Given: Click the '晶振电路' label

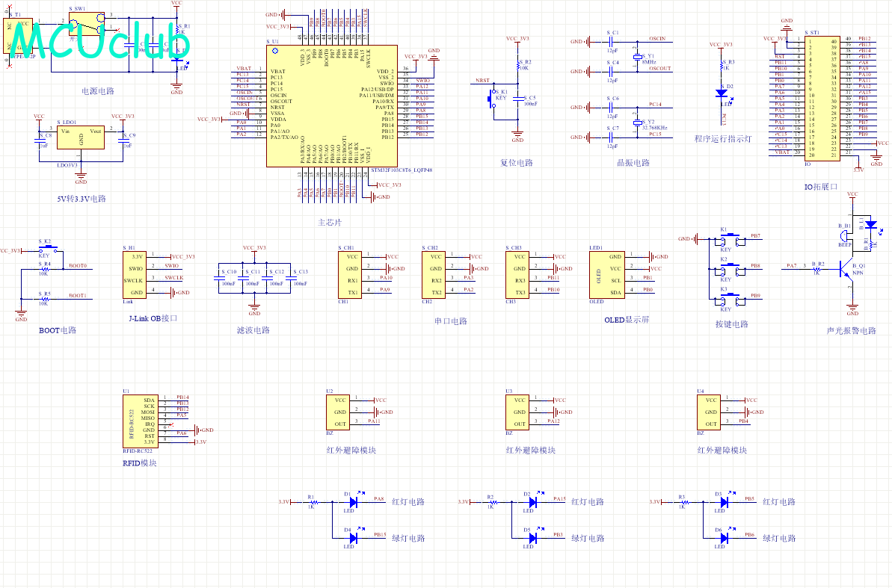Looking at the screenshot, I should 633,163.
